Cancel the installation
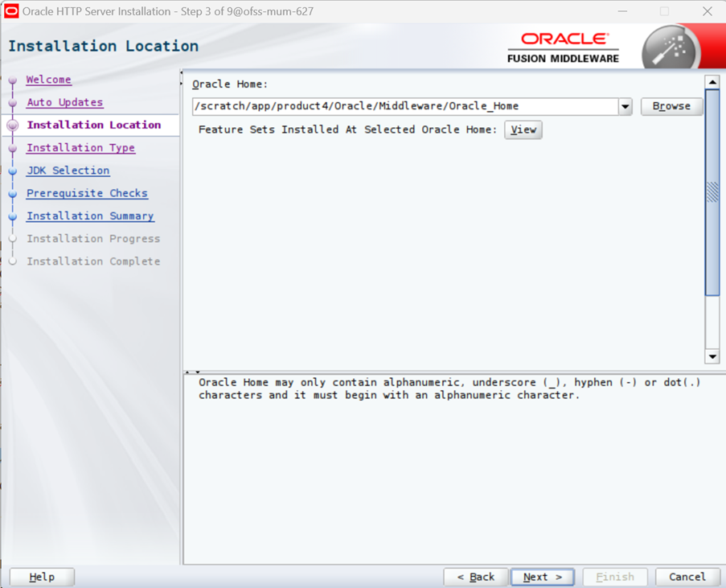This screenshot has height=588, width=726. [x=687, y=578]
